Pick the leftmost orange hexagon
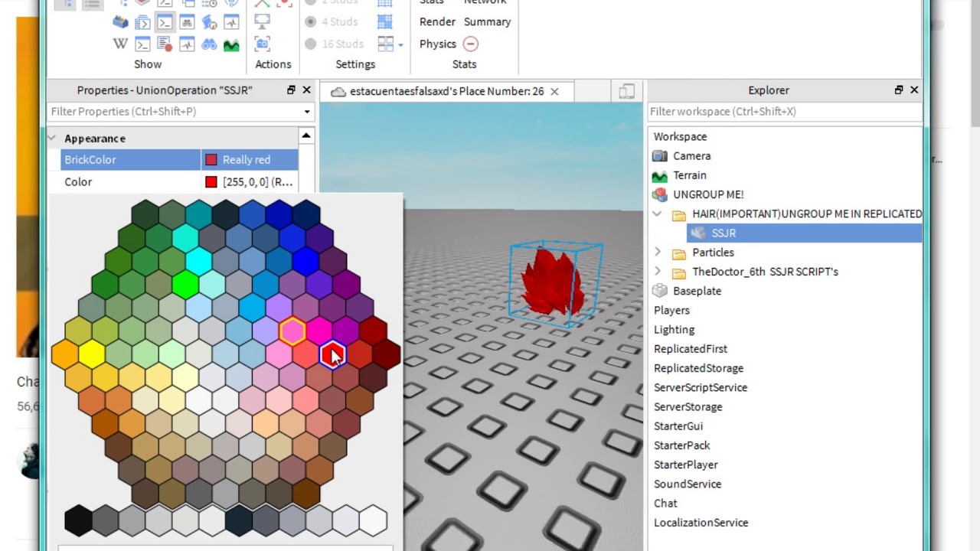Screen dimensions: 980x551 pos(65,354)
